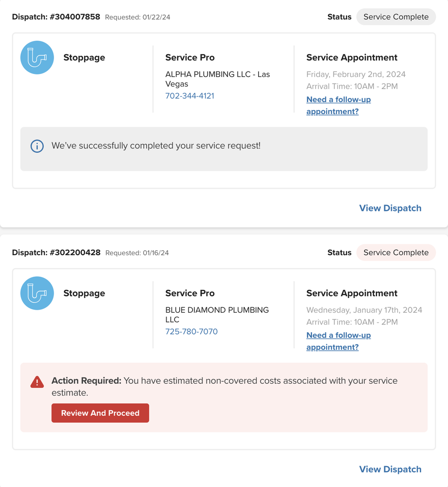Image resolution: width=448 pixels, height=487 pixels.
Task: Tap the Blue Diamond Plumbing phone number 725-780-7070
Action: click(191, 332)
